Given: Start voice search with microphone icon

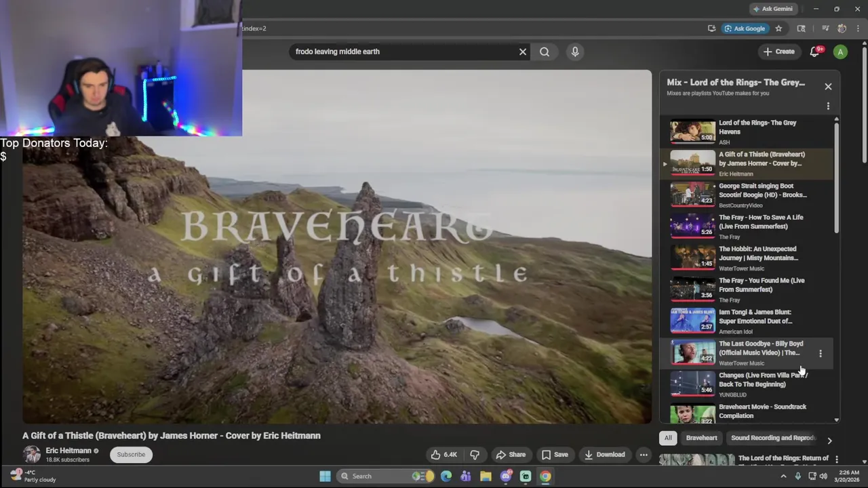Looking at the screenshot, I should (575, 52).
